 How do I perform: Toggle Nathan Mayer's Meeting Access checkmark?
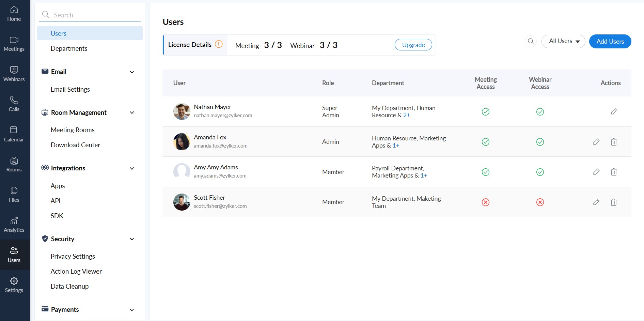click(486, 112)
